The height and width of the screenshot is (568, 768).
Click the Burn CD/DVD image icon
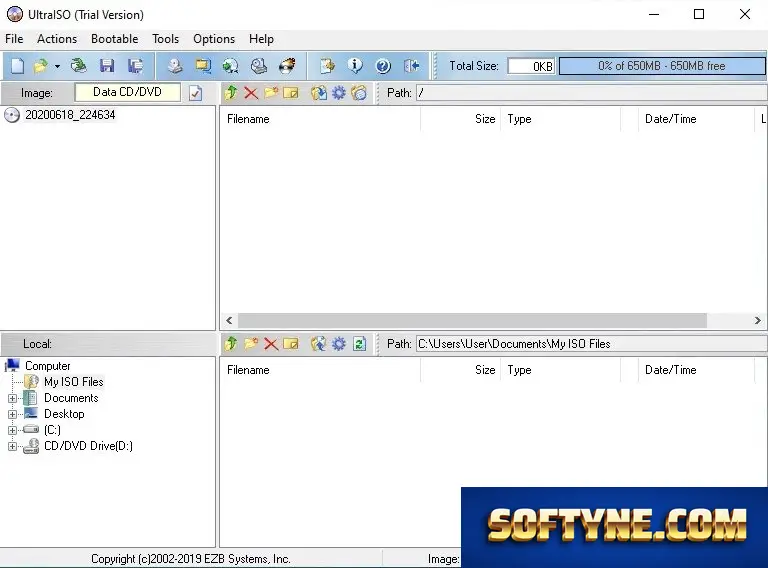tap(287, 66)
